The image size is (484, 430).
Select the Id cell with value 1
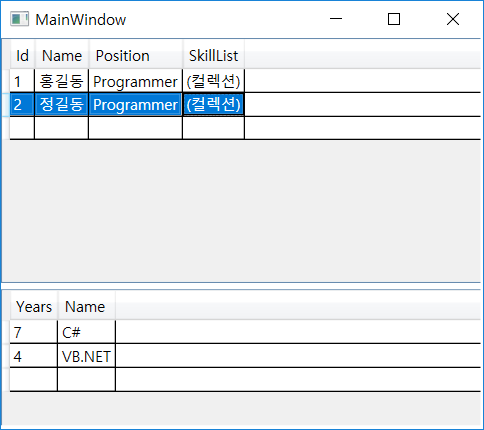tap(22, 81)
